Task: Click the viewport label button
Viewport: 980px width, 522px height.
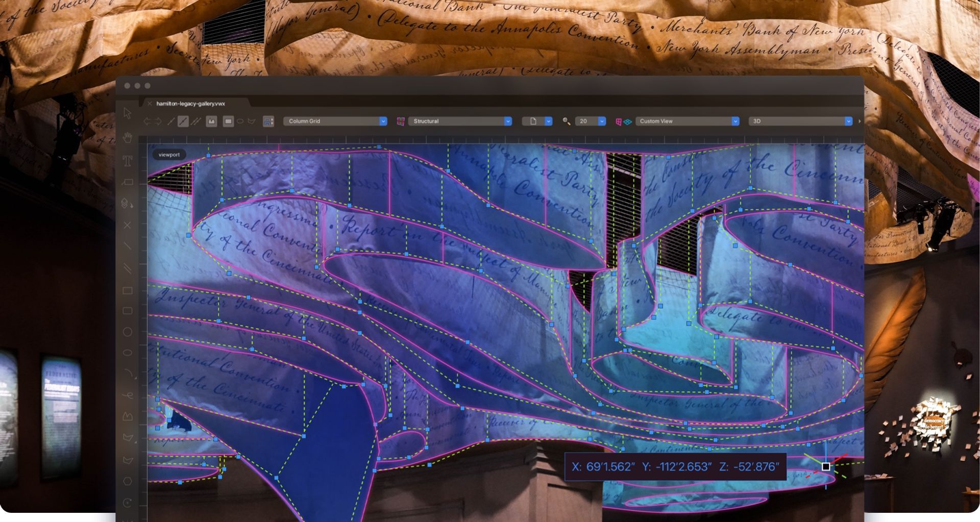Action: tap(169, 155)
